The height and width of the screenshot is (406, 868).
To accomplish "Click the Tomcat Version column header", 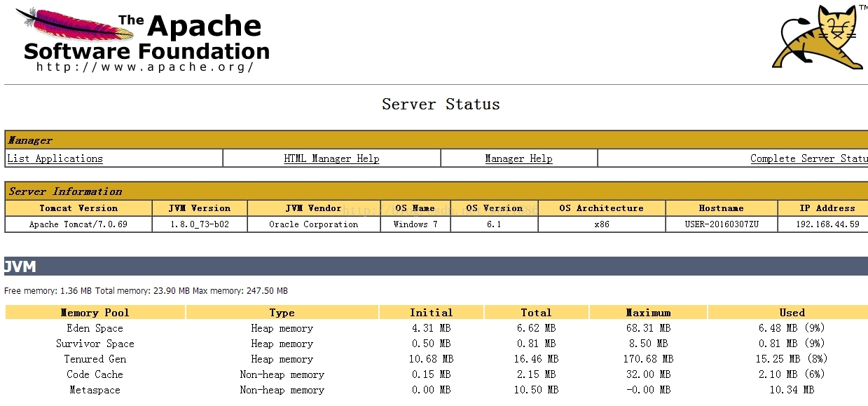I will coord(78,208).
